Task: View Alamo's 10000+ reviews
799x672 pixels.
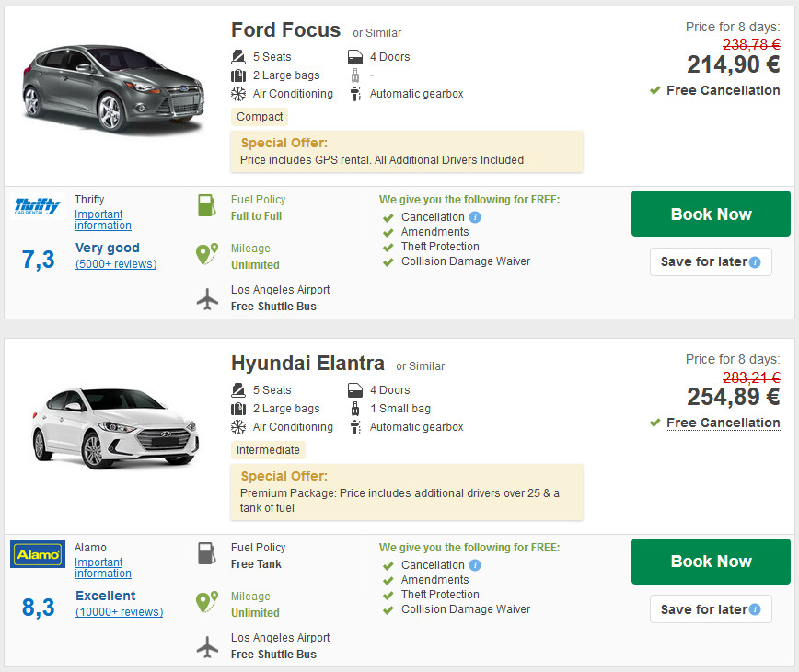Action: coord(120,612)
